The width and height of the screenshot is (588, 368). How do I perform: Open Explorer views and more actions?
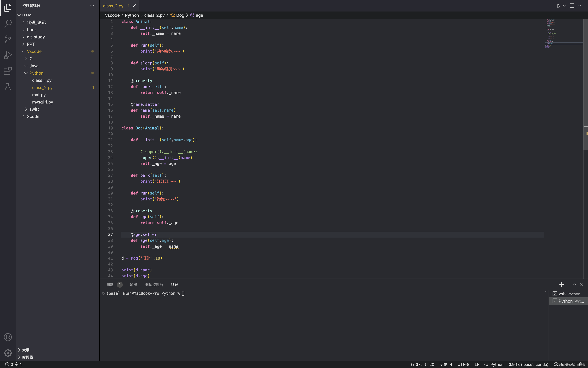(x=92, y=6)
